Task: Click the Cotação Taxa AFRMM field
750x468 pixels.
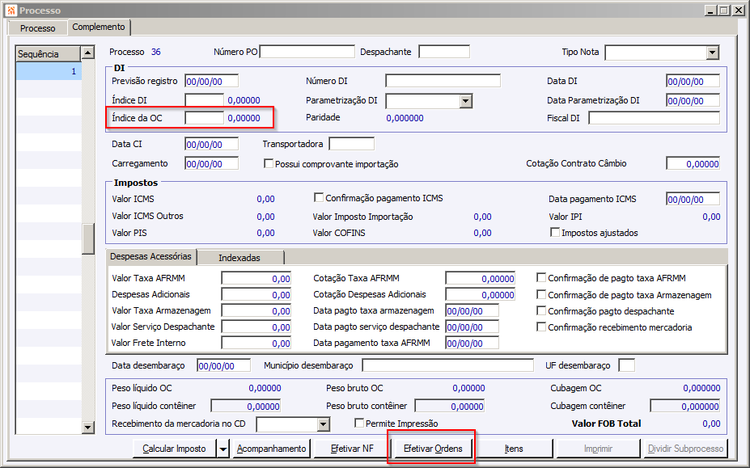Action: pos(480,278)
